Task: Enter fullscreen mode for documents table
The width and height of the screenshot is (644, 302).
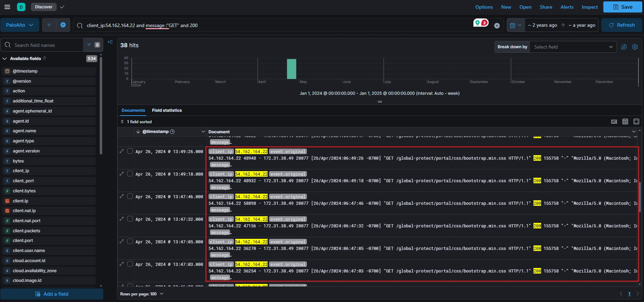Action: tap(636, 121)
